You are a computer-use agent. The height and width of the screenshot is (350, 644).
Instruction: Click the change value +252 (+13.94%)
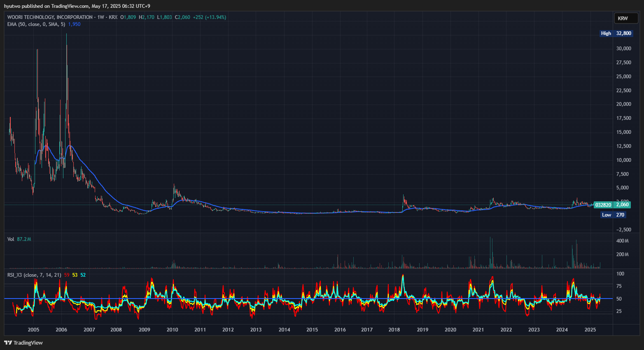click(x=209, y=17)
